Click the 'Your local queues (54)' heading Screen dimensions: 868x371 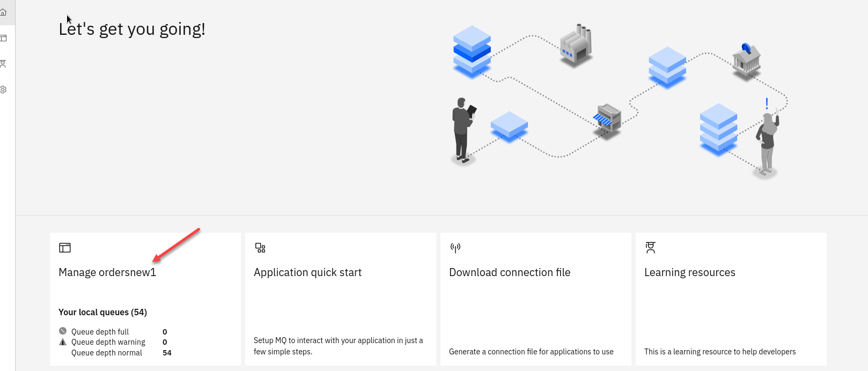click(x=102, y=312)
